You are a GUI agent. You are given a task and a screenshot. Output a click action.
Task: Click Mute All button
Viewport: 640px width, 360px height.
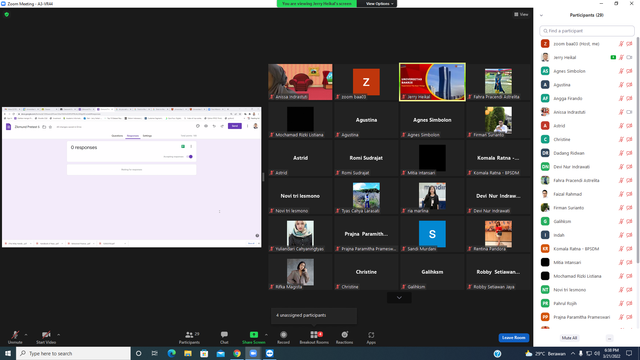click(569, 338)
